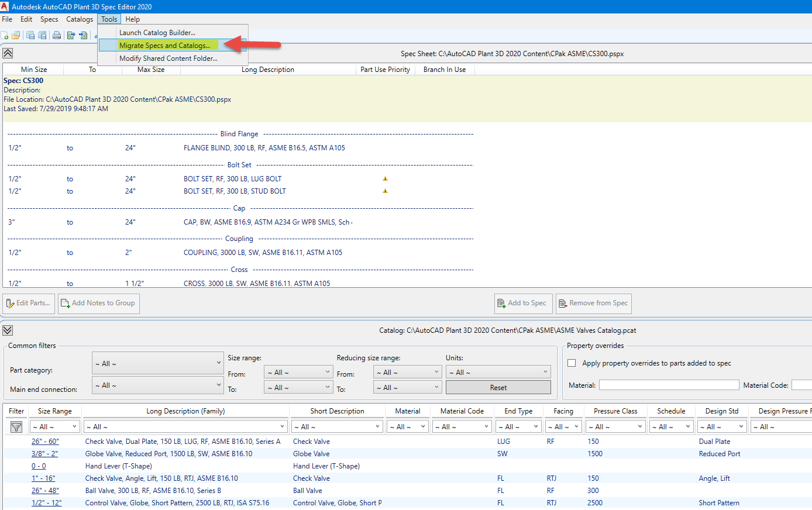Click the Create New Spec toolbar icon
812x510 pixels.
coord(4,36)
